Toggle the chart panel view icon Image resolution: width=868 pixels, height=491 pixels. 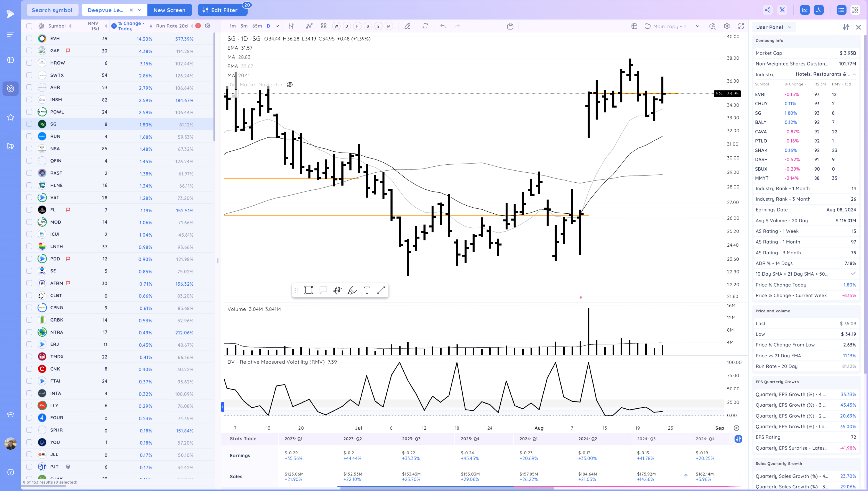pos(805,10)
